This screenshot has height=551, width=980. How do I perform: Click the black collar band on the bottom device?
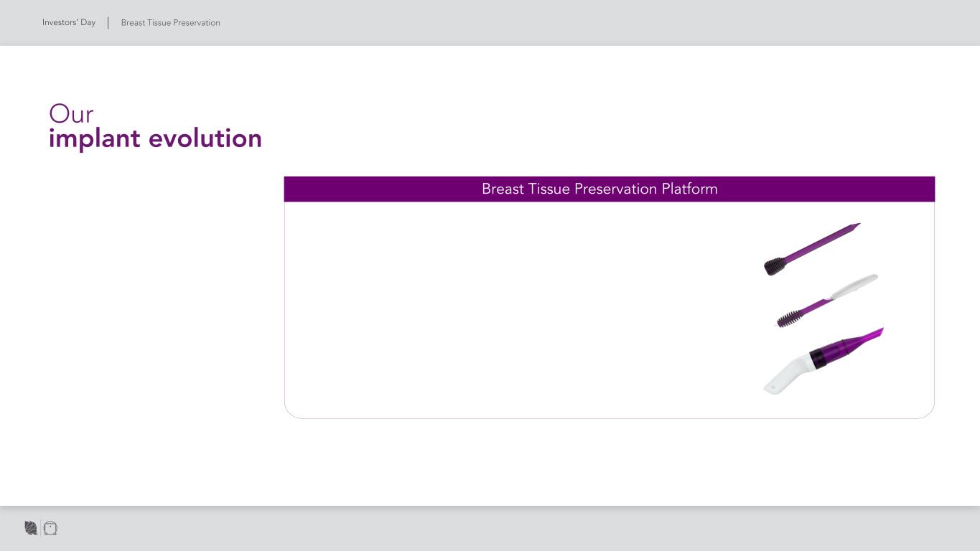pos(817,357)
